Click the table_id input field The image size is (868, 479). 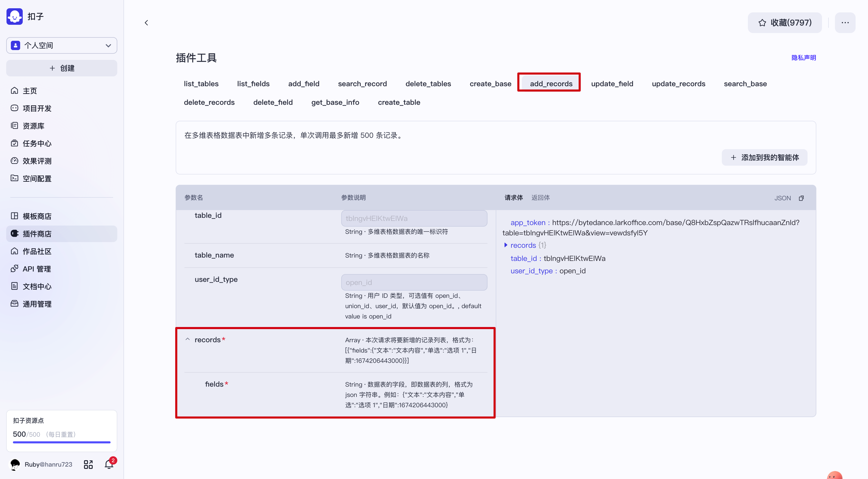point(414,218)
